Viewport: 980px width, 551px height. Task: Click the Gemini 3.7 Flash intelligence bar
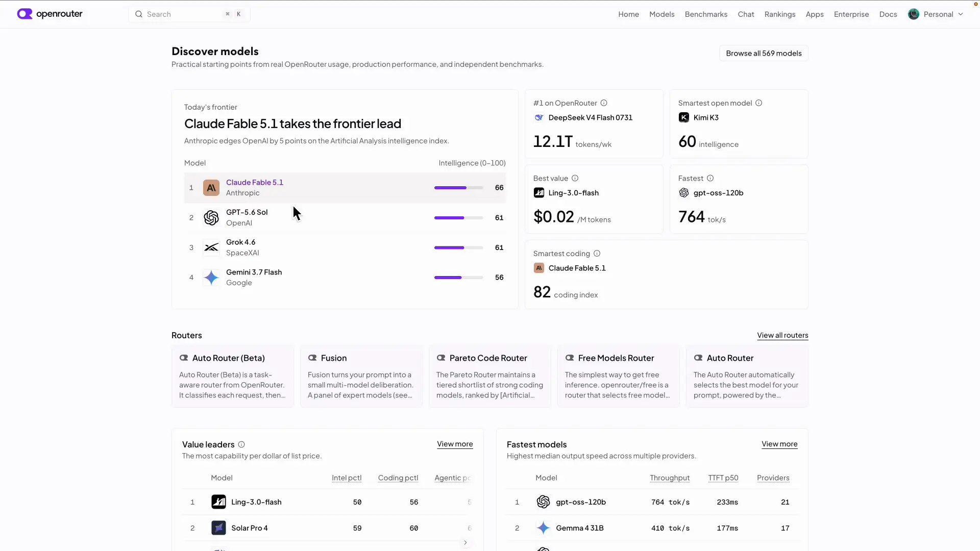458,278
